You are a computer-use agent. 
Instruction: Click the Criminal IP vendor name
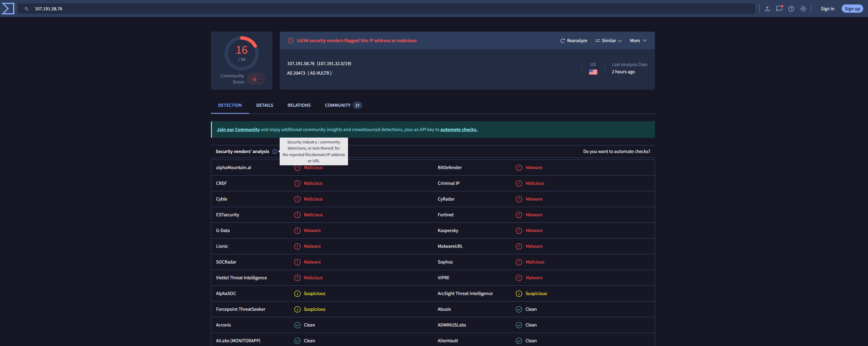(449, 183)
